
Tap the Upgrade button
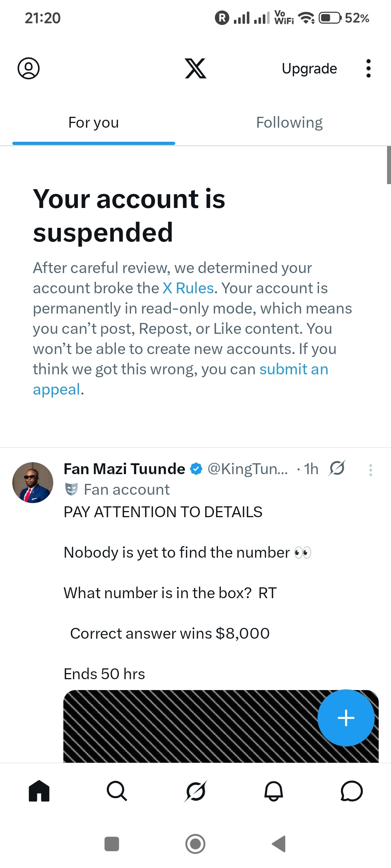(x=309, y=68)
